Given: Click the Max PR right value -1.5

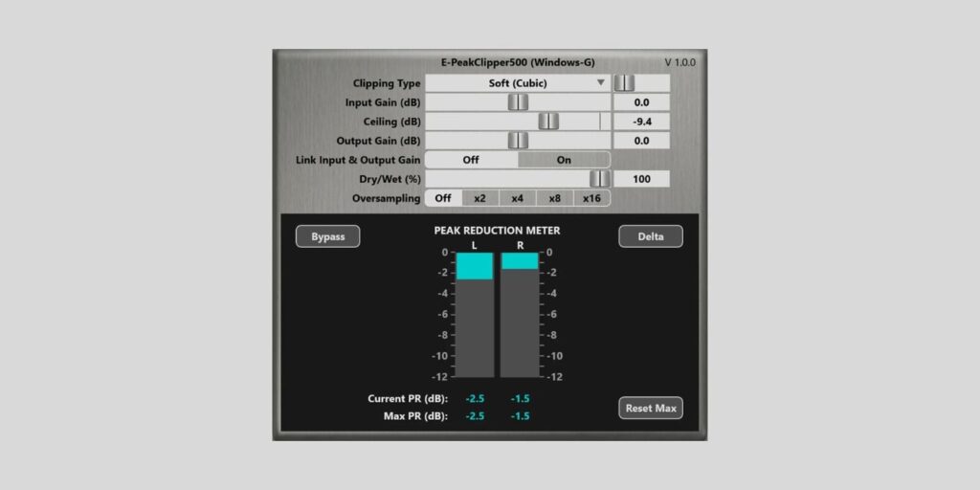Looking at the screenshot, I should 520,416.
